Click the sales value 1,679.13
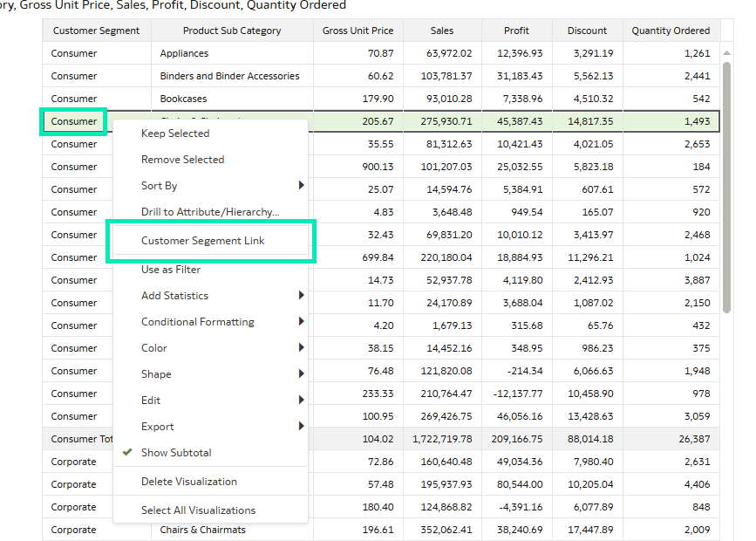756x541 pixels. click(x=453, y=325)
